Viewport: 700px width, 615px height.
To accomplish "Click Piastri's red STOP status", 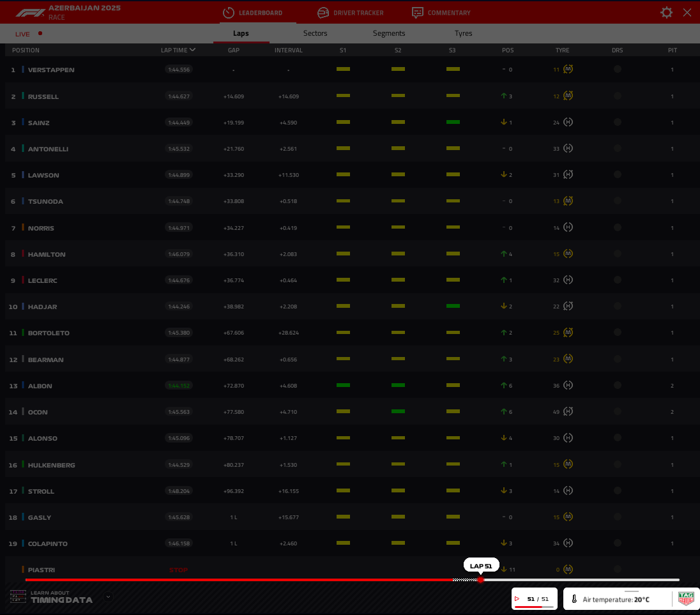I will pos(178,570).
